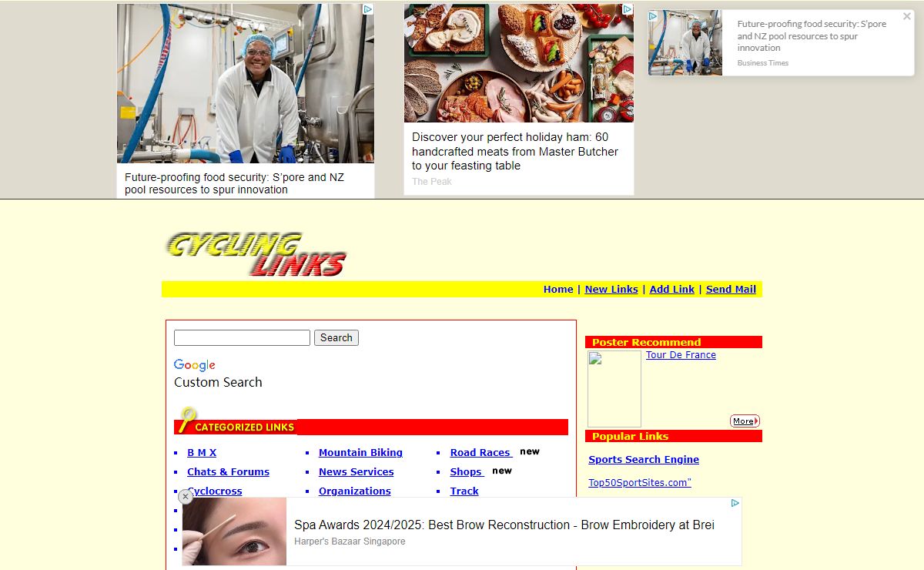Open the New Links menu item
The width and height of the screenshot is (924, 570).
611,290
